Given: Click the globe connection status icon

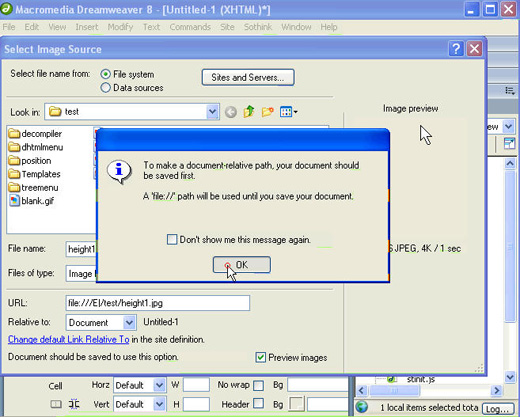Looking at the screenshot, I should [x=362, y=407].
